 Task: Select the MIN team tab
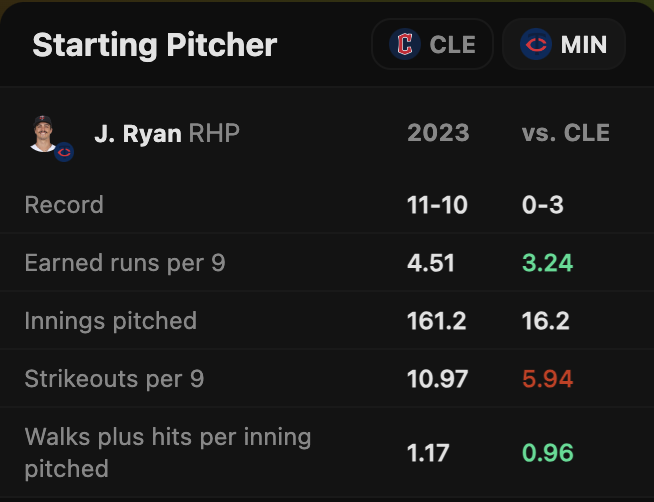coord(564,45)
